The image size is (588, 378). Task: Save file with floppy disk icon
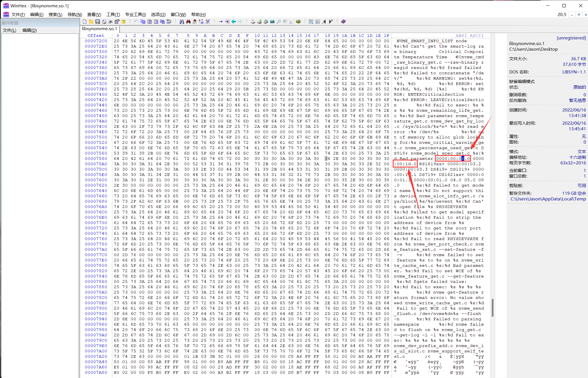coord(97,22)
